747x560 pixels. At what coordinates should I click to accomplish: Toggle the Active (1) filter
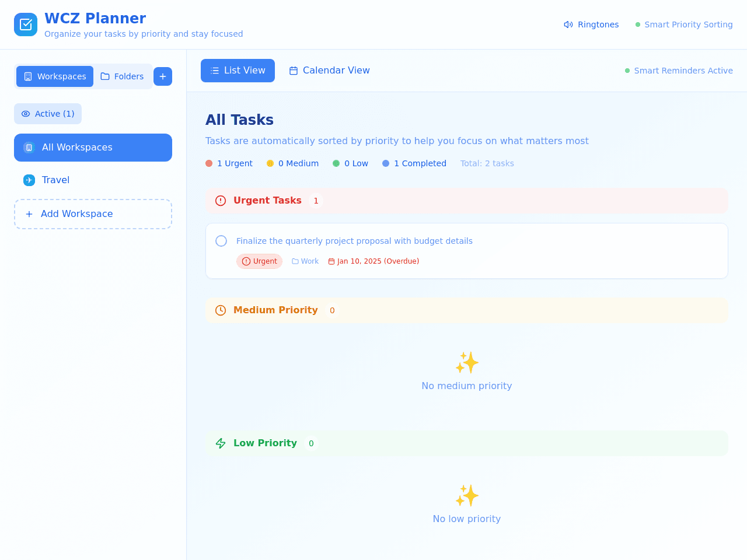pos(48,114)
